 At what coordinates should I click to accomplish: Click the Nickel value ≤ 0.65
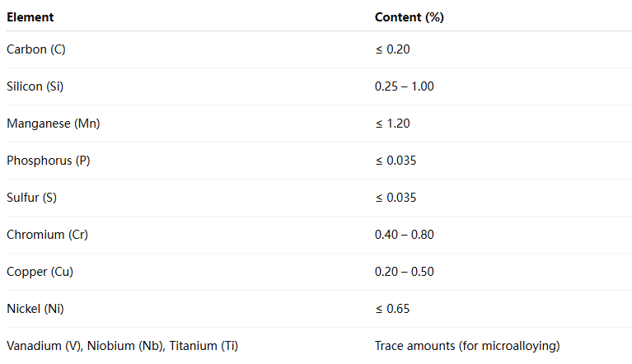pyautogui.click(x=392, y=309)
